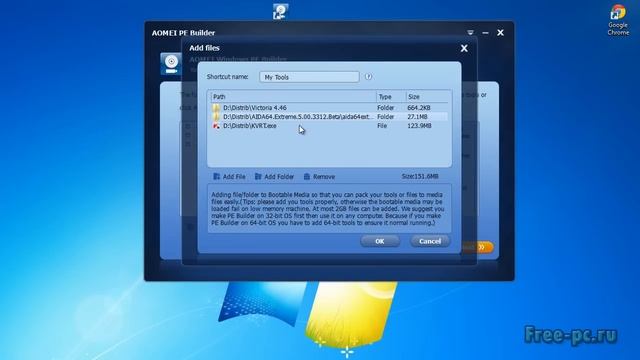Open the desktop shortcut icon above the window

[x=280, y=11]
